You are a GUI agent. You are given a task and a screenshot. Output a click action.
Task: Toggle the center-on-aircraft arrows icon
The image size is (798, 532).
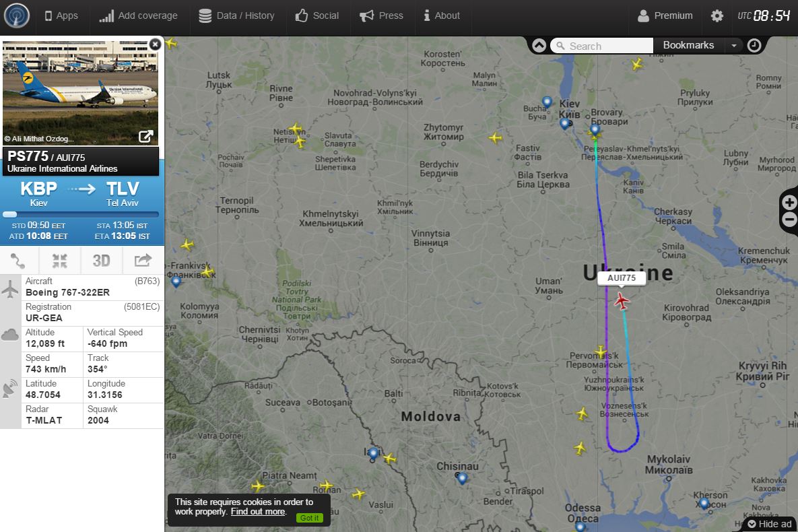click(x=59, y=261)
